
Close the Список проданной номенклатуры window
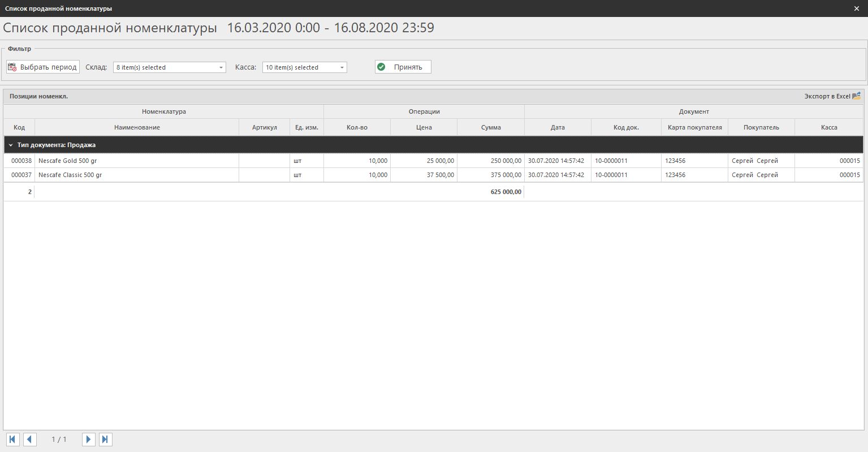pos(857,8)
